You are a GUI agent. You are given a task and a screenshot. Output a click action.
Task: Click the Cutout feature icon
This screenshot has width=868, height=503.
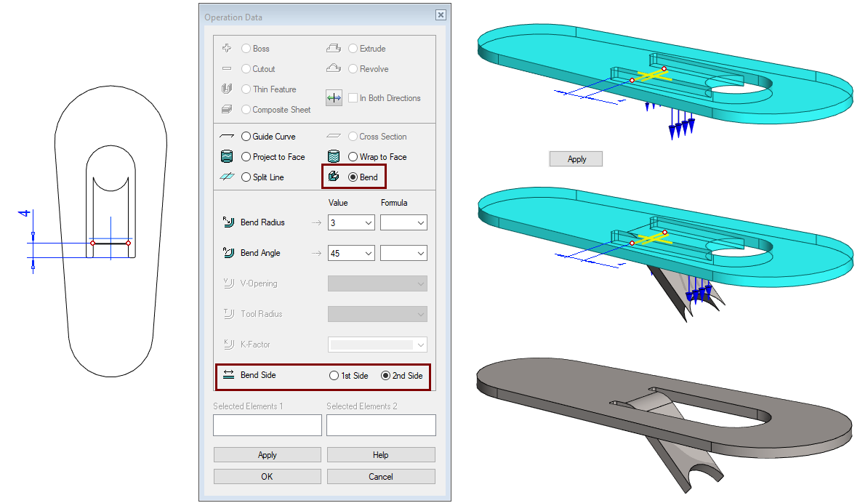[x=227, y=68]
